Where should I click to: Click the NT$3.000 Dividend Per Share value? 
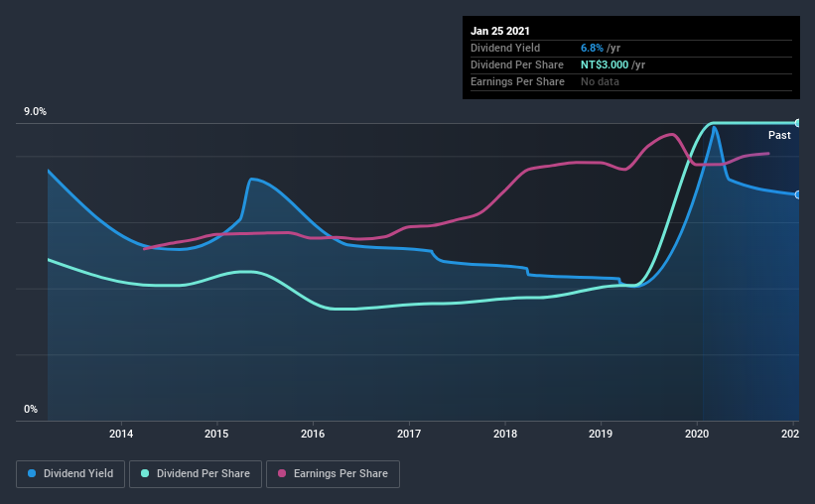605,64
